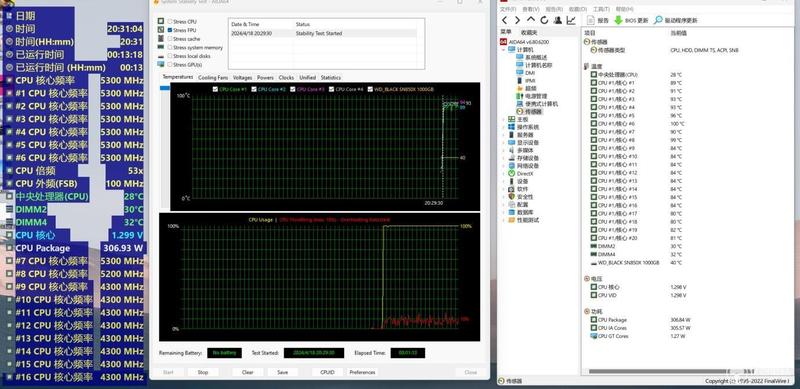Image resolution: width=800 pixels, height=389 pixels.
Task: Click the Up arrow toolbar icon
Action: (531, 20)
